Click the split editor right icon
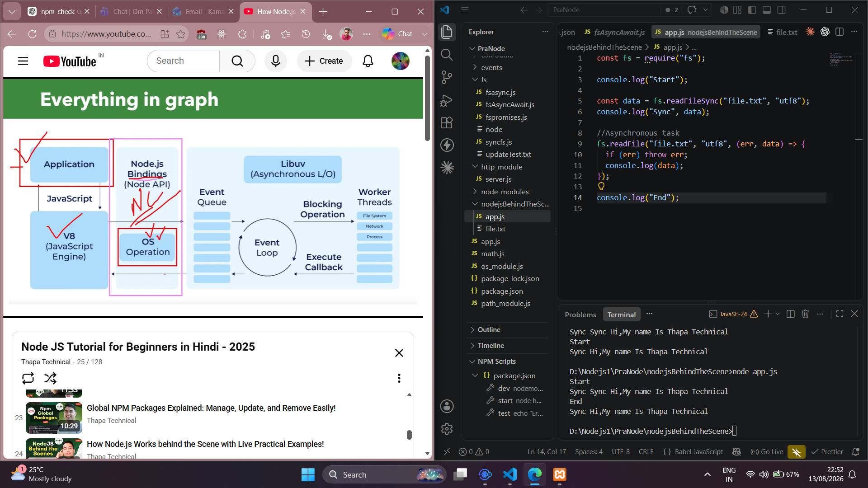This screenshot has height=488, width=868. (x=840, y=32)
